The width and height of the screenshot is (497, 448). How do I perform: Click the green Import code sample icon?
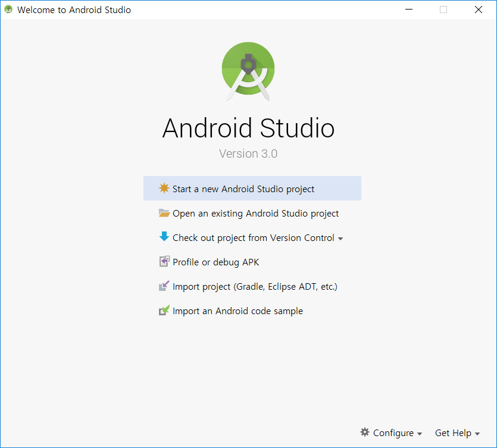(x=164, y=310)
